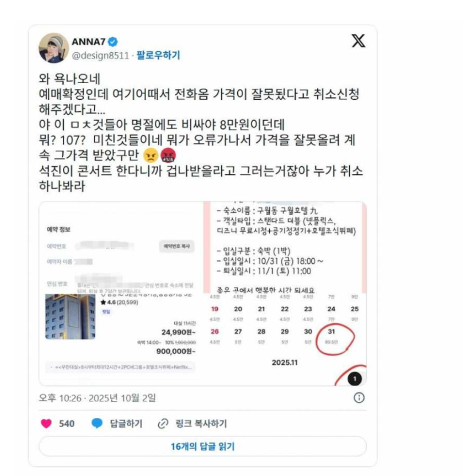Open the hotel building photo
The height and width of the screenshot is (476, 463).
coord(70,317)
